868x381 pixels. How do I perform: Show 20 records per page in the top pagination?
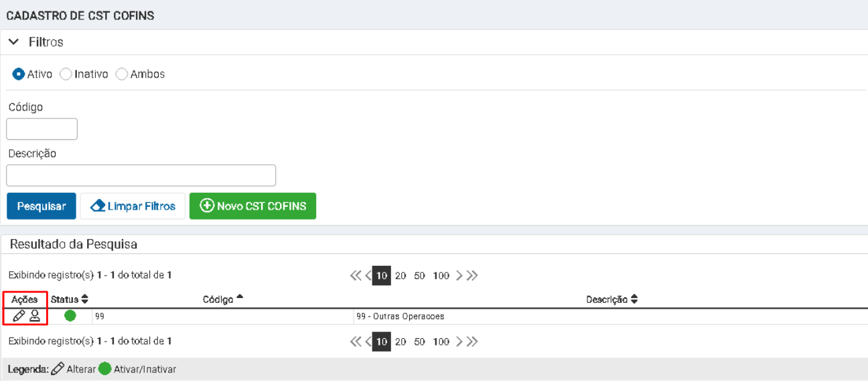[401, 276]
